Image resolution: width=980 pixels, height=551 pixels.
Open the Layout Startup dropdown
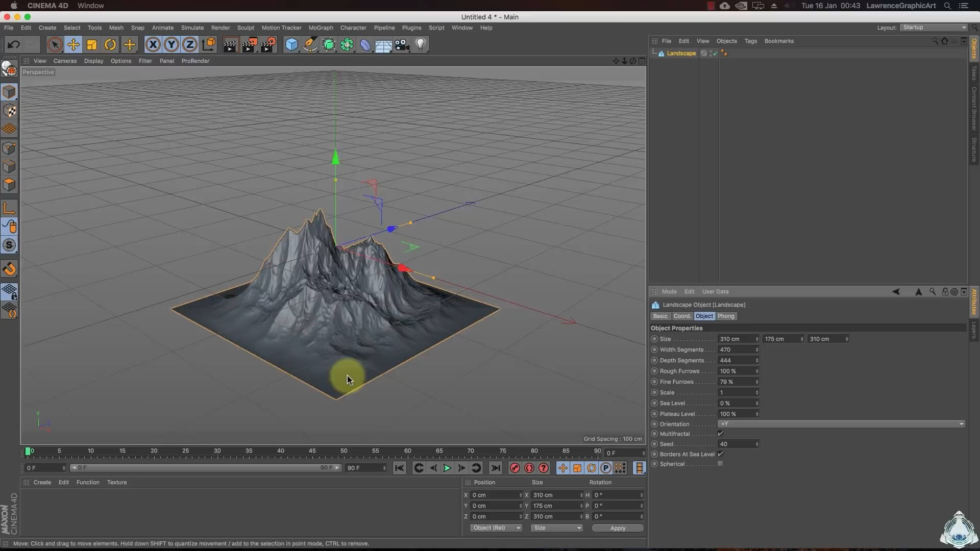pos(934,28)
